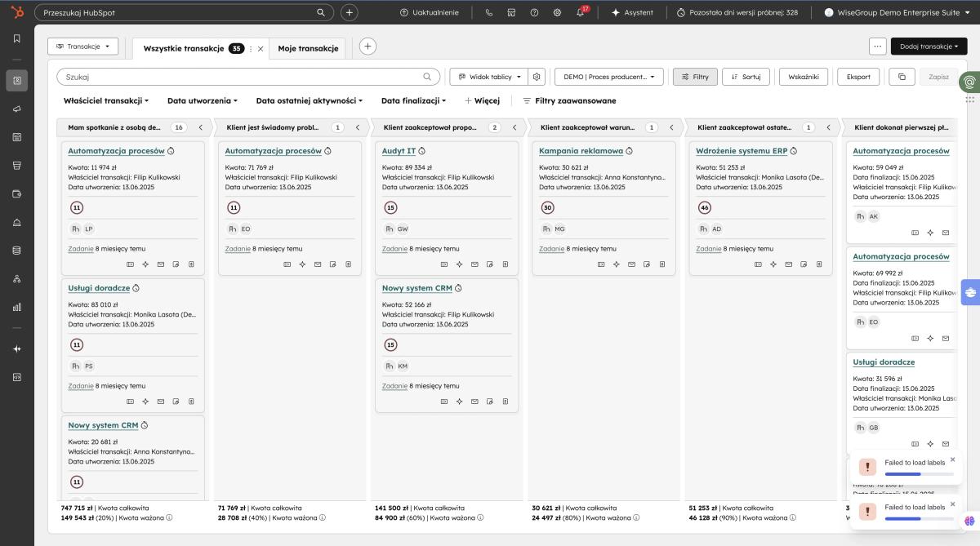
Task: Click envelope icon on Kampania reklamowa card
Action: [x=630, y=264]
